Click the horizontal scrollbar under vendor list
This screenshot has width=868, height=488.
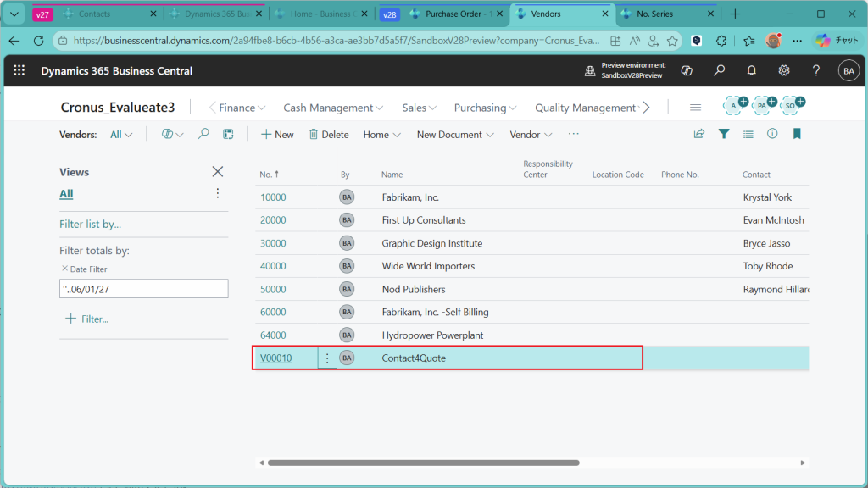coord(424,463)
